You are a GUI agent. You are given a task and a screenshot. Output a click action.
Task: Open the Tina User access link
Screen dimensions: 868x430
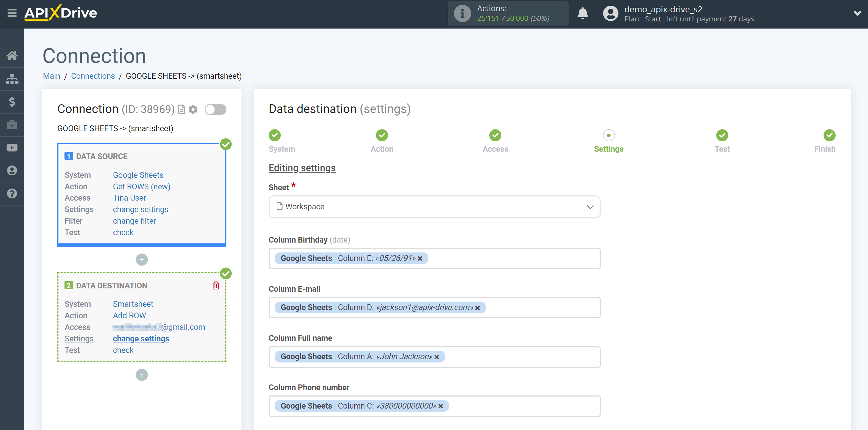click(x=130, y=198)
